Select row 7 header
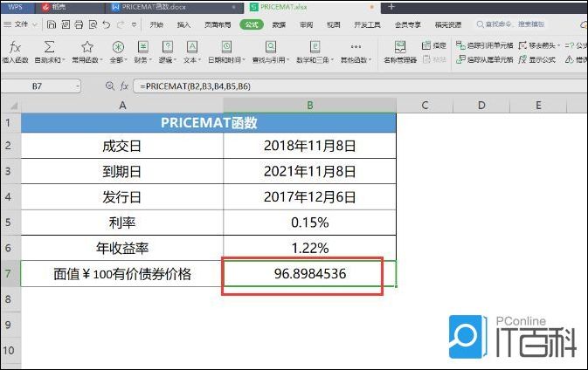Screen dimensions: 588x370 10,273
